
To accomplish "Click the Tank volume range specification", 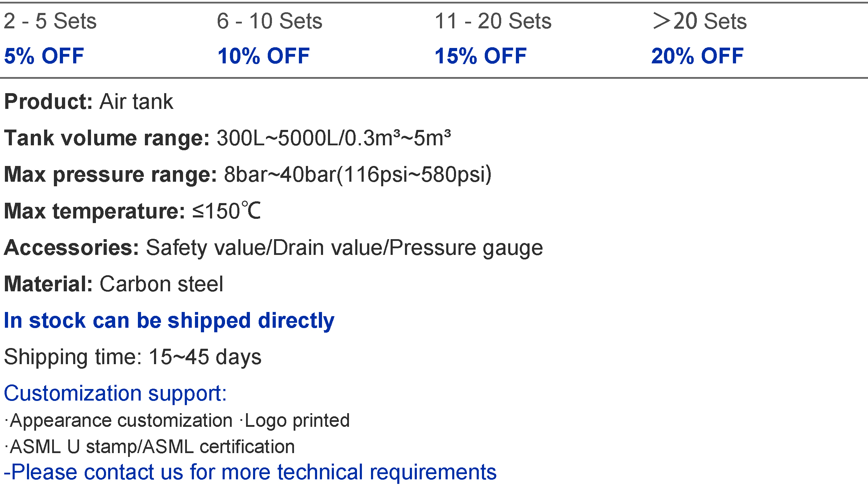I will [227, 138].
